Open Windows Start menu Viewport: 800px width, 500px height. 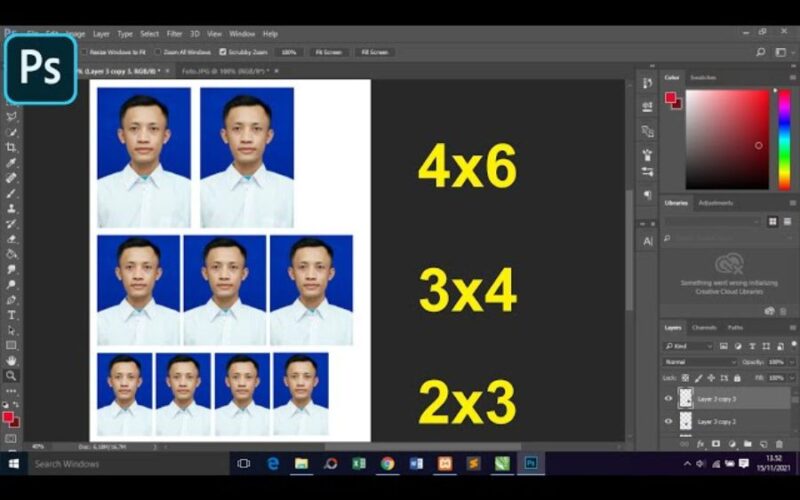[14, 463]
